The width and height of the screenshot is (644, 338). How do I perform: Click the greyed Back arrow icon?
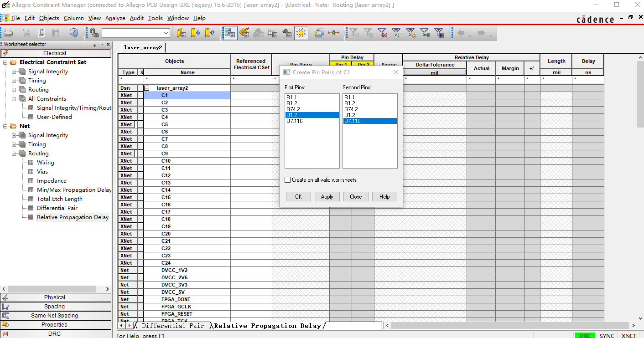pyautogui.click(x=462, y=33)
